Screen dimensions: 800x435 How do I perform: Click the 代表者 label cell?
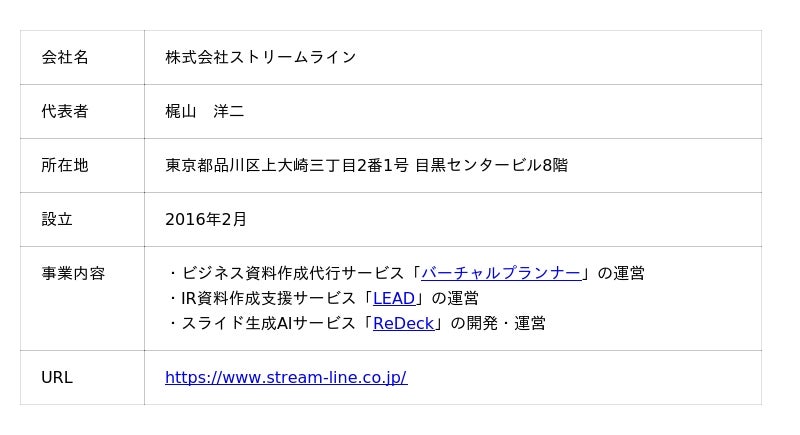click(65, 111)
